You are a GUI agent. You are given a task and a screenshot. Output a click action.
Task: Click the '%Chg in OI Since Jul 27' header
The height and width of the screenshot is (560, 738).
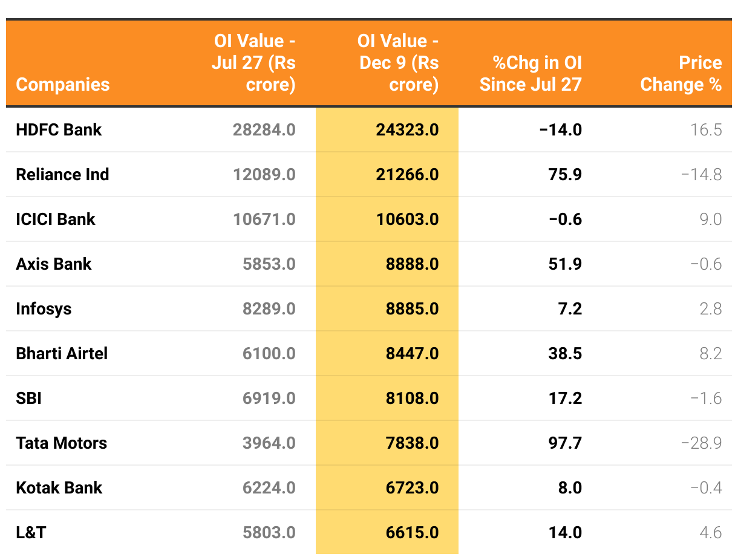531,74
